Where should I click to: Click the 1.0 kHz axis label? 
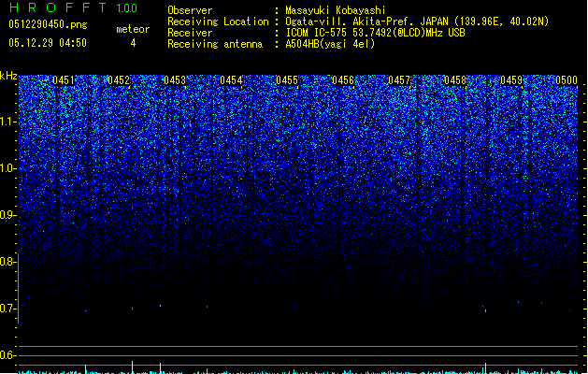point(8,168)
